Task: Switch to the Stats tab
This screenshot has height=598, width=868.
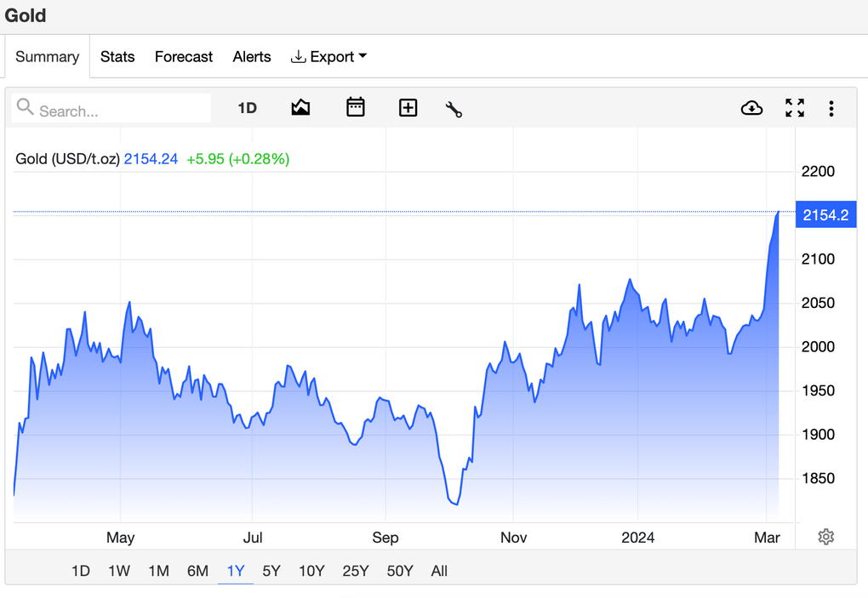Action: coord(117,57)
